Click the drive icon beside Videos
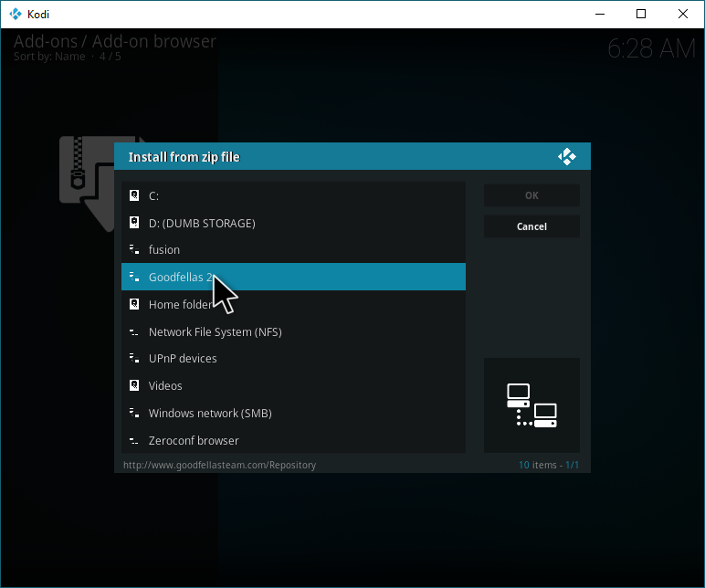This screenshot has height=588, width=705. (134, 385)
